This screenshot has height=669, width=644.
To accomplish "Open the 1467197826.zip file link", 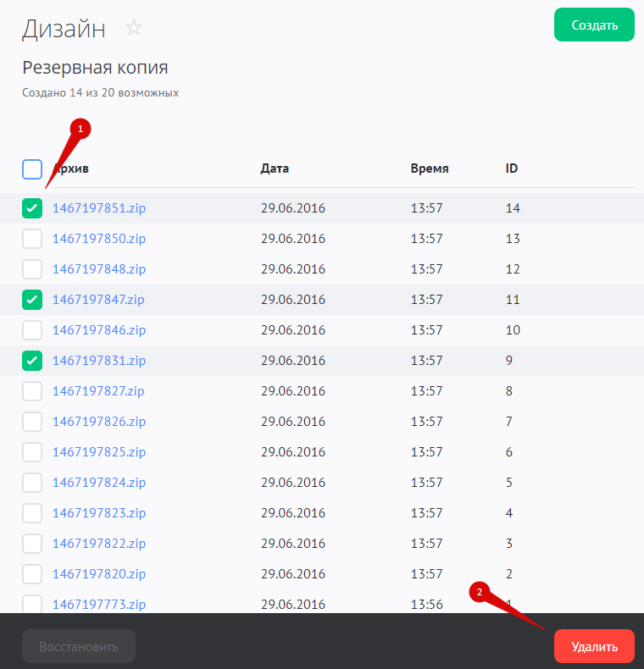I will click(x=99, y=422).
